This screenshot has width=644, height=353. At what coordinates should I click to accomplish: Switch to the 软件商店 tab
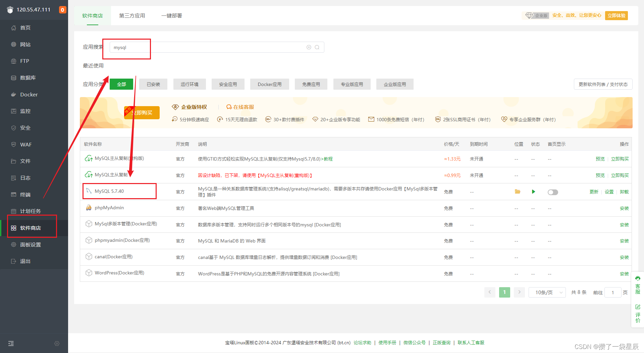(93, 16)
